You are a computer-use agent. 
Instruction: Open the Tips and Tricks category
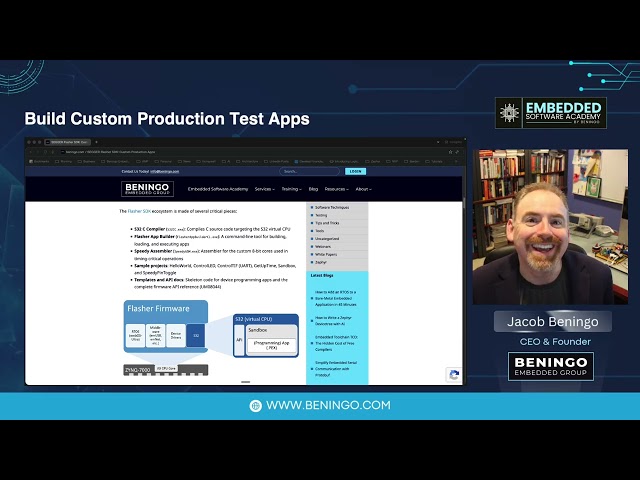pyautogui.click(x=327, y=223)
